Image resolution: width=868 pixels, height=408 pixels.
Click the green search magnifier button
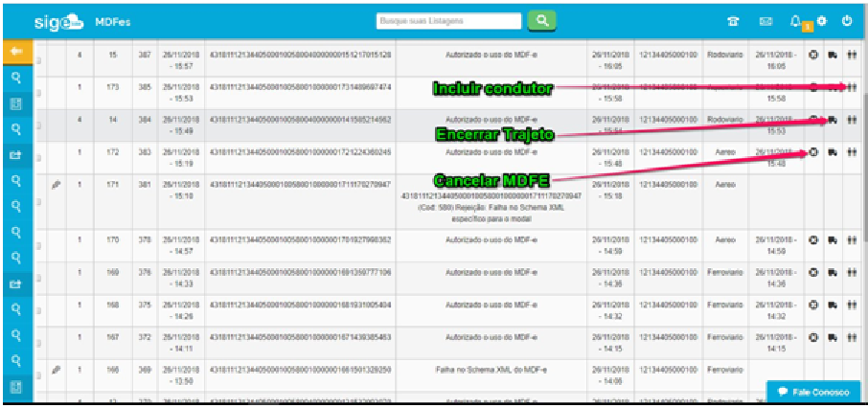[x=542, y=20]
